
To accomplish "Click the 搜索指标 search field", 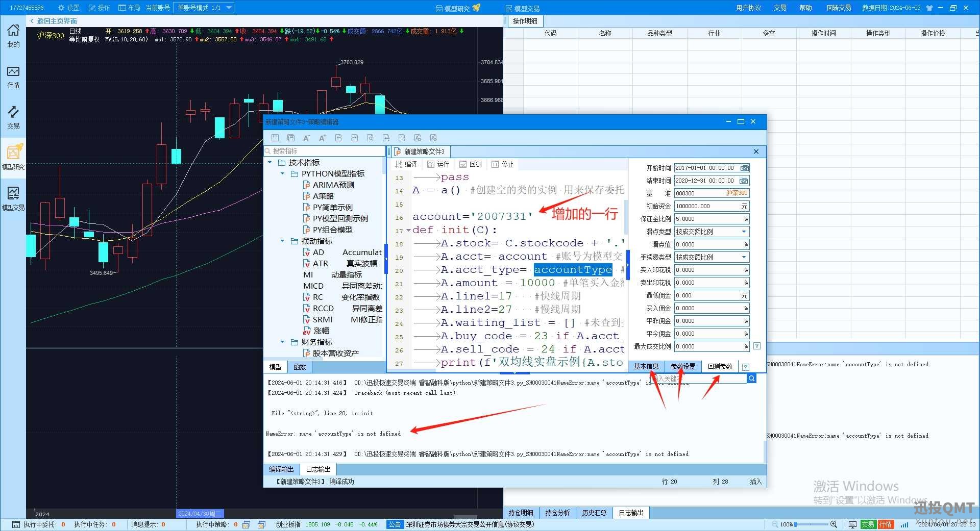I will point(325,151).
